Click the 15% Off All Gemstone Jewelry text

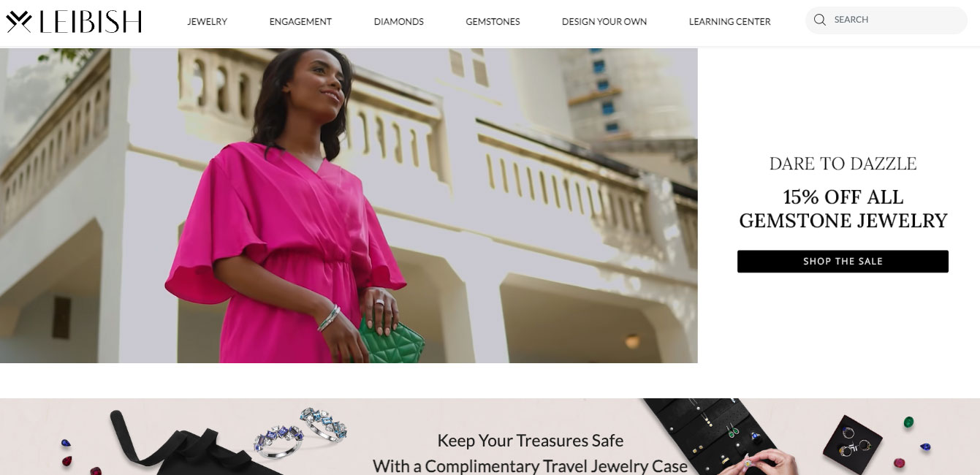(843, 209)
